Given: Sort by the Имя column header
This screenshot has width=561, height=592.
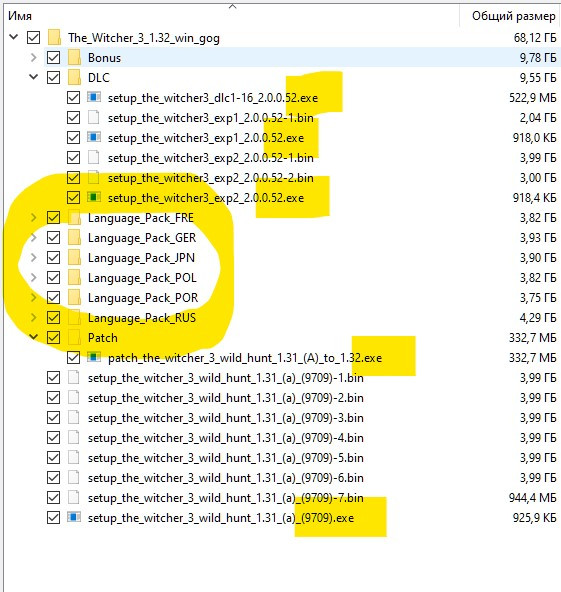Looking at the screenshot, I should click(x=20, y=16).
